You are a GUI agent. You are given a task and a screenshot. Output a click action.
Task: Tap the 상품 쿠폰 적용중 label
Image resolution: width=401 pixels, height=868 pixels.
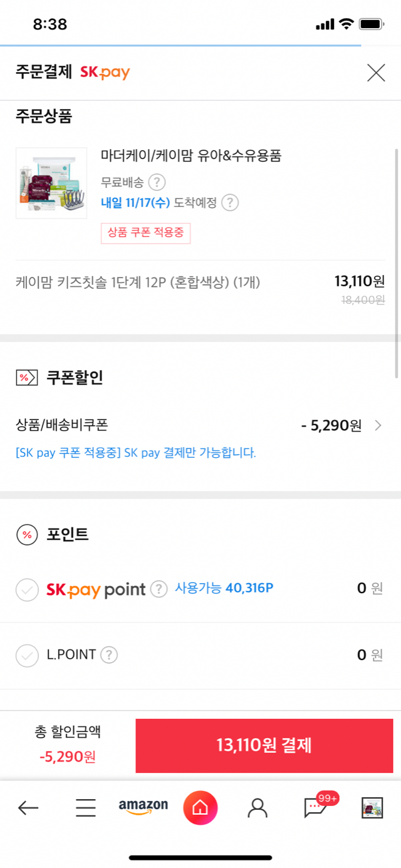pos(145,233)
